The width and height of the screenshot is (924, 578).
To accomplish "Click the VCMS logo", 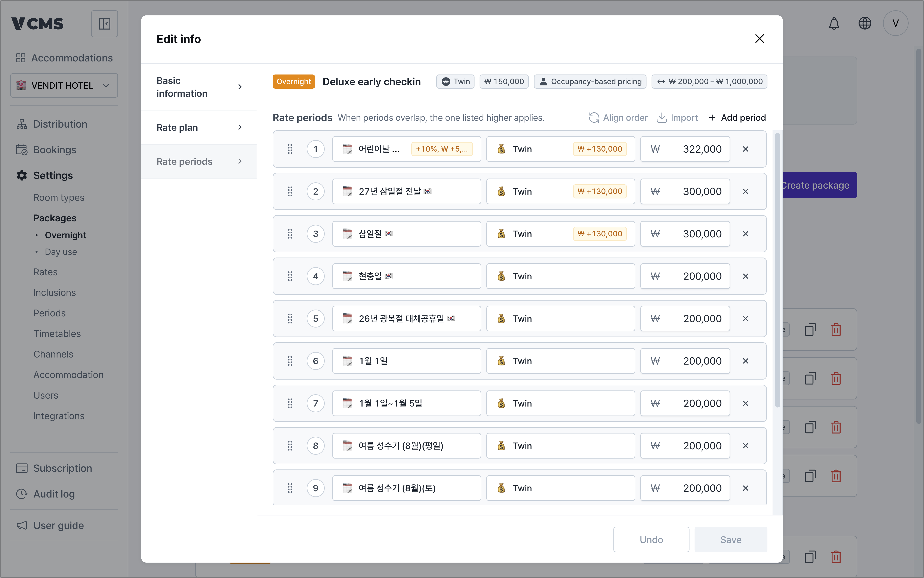I will (37, 24).
